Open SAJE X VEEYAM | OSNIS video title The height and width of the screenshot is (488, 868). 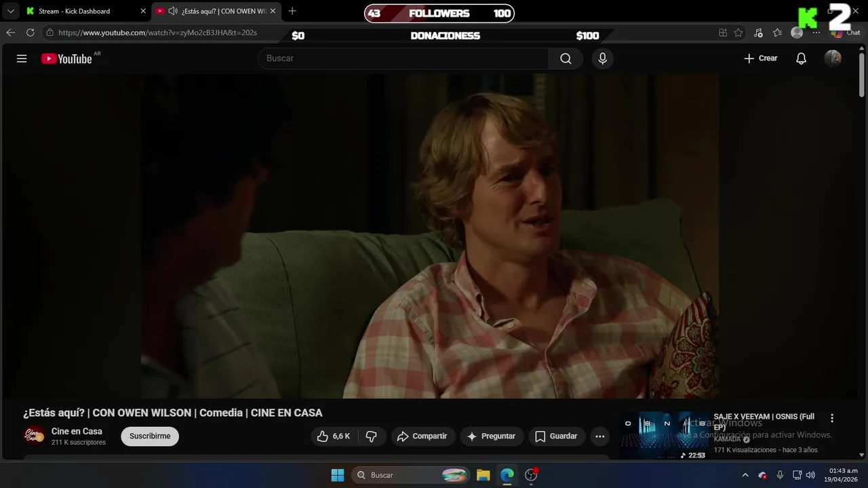point(764,422)
